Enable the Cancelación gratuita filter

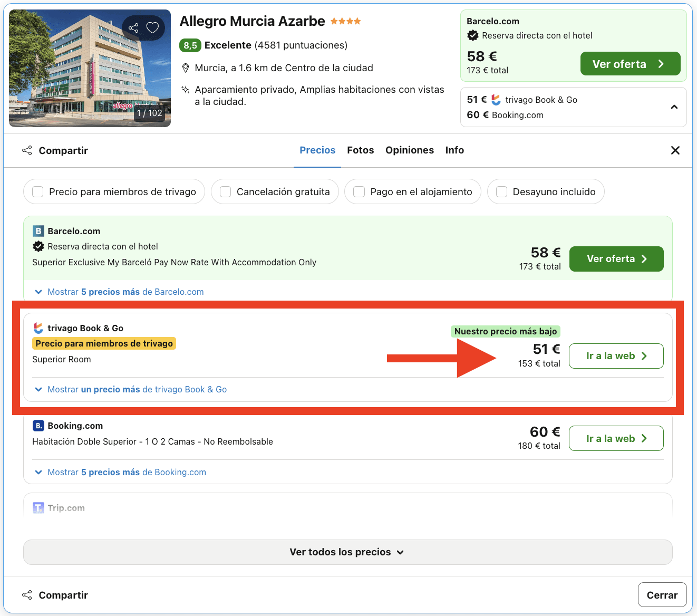[x=226, y=191]
